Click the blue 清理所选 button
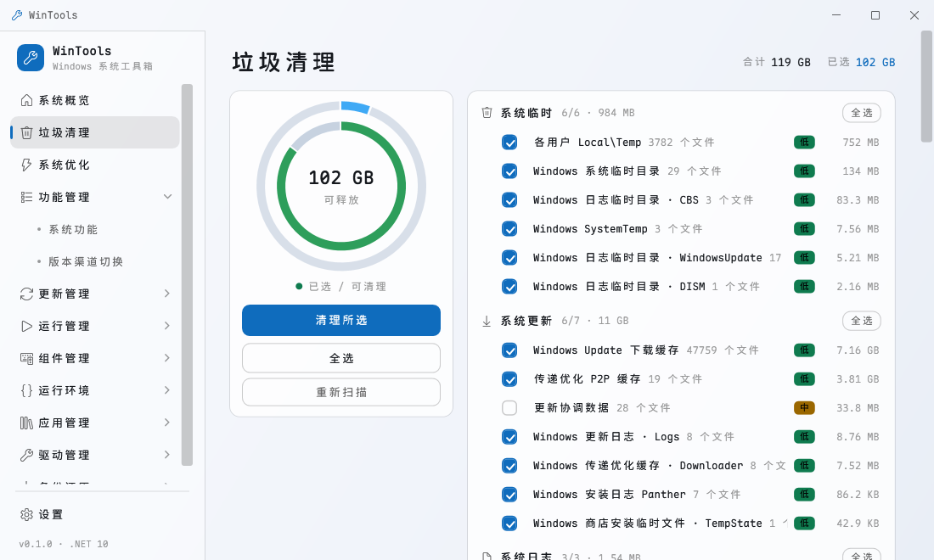This screenshot has height=560, width=934. point(341,320)
